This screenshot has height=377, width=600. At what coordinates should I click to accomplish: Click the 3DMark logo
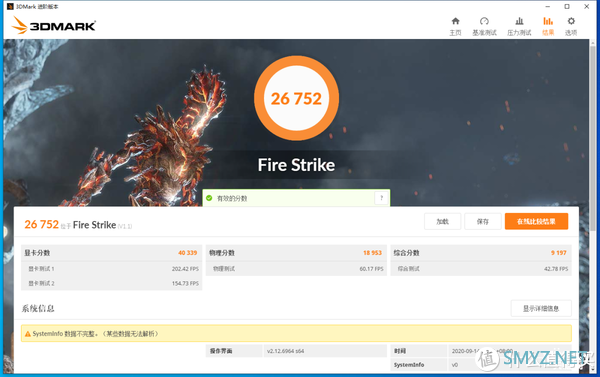tap(54, 25)
